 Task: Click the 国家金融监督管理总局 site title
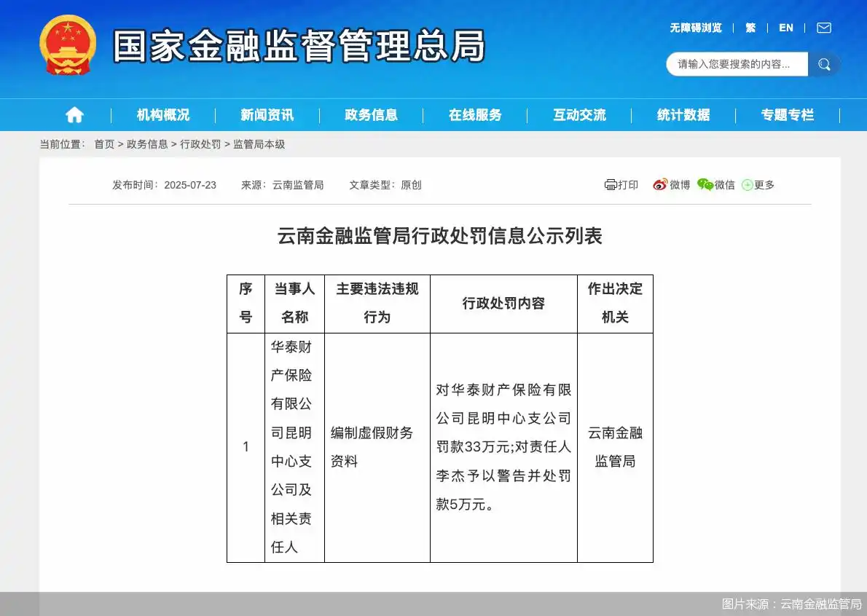(299, 46)
